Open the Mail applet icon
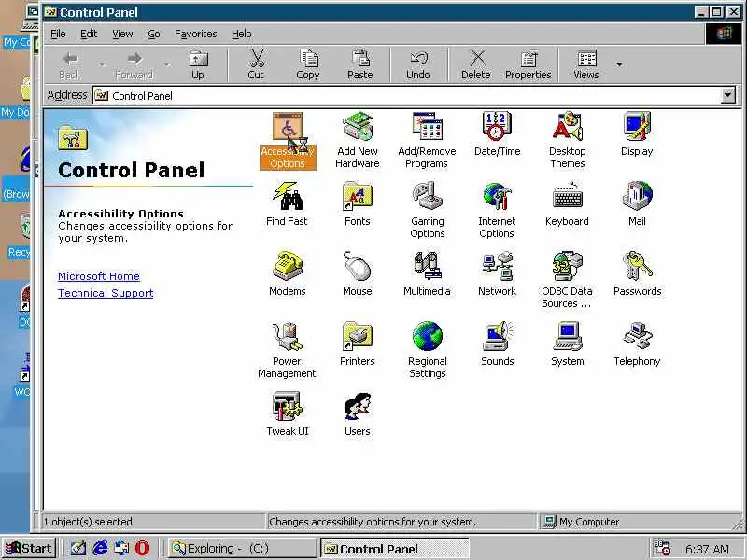The height and width of the screenshot is (560, 747). coord(637,204)
